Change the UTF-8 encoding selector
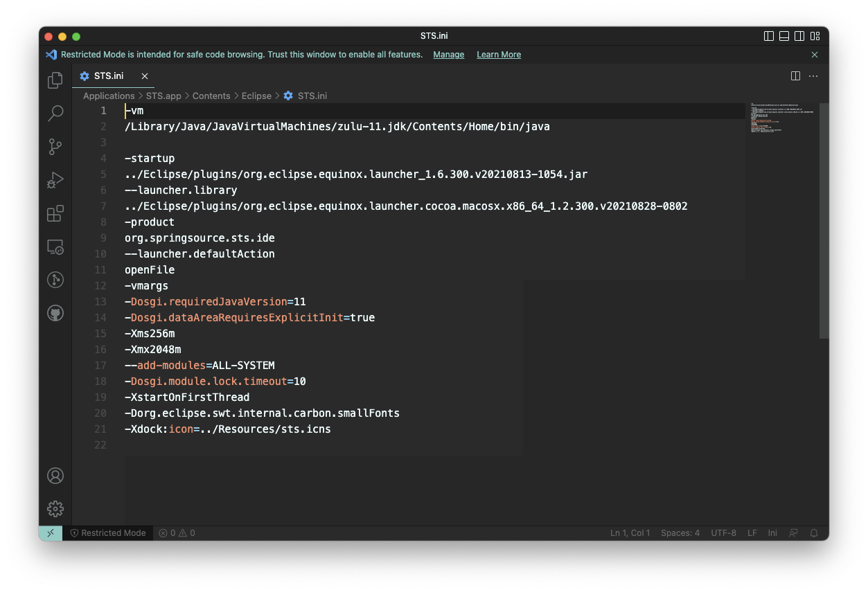The height and width of the screenshot is (592, 868). coord(724,533)
